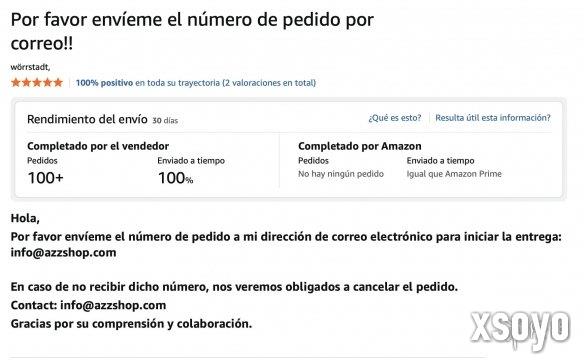
Task: Click the first info@azzshop.com email address
Action: 63,252
